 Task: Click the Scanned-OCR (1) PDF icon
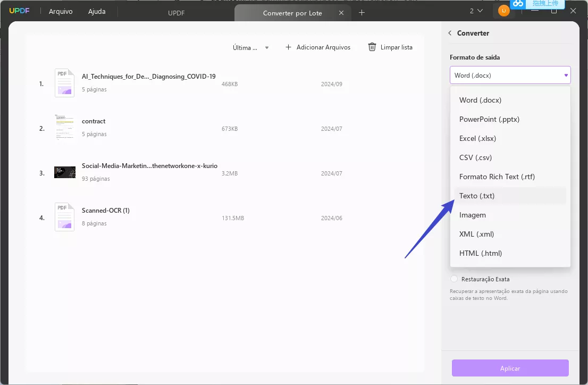click(x=64, y=216)
